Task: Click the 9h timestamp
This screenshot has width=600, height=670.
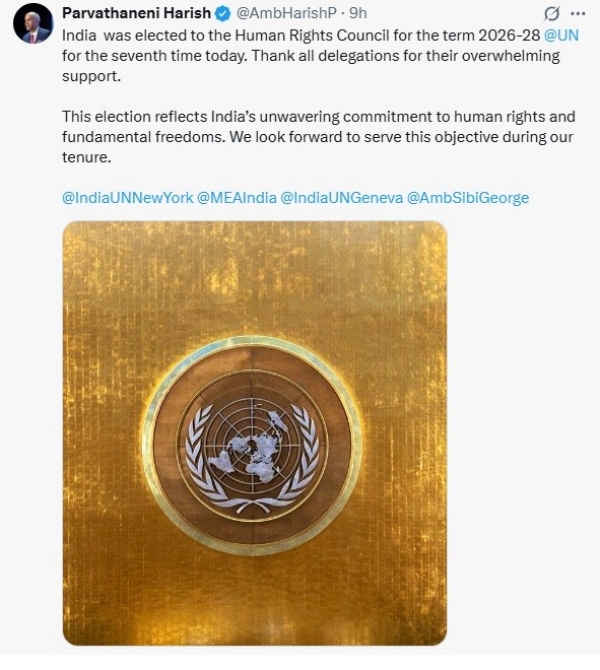Action: (x=357, y=14)
